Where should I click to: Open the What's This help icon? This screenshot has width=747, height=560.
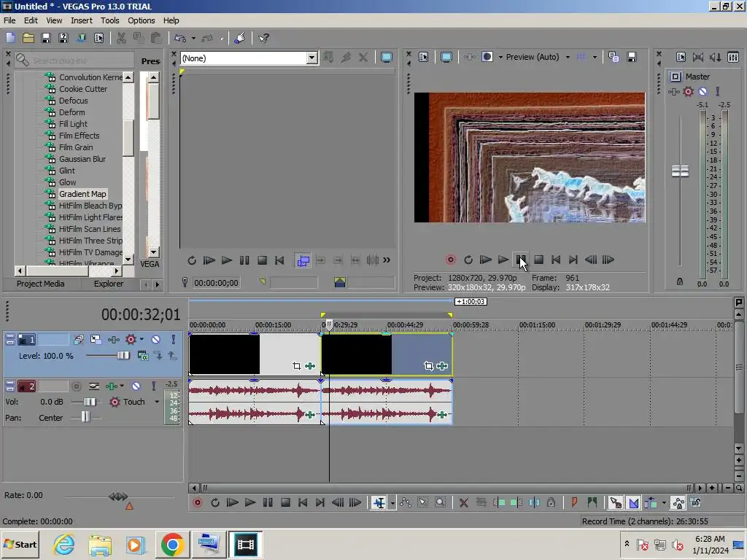tap(263, 38)
